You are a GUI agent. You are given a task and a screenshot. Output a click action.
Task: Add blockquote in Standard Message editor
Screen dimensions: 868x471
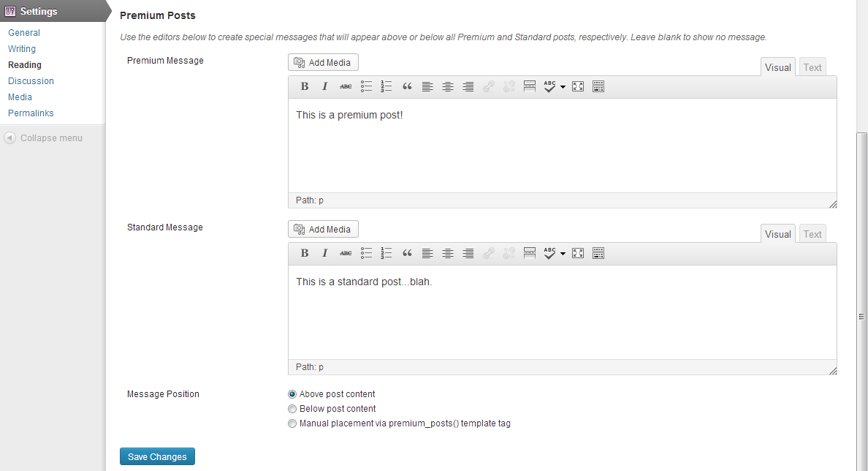click(x=407, y=253)
